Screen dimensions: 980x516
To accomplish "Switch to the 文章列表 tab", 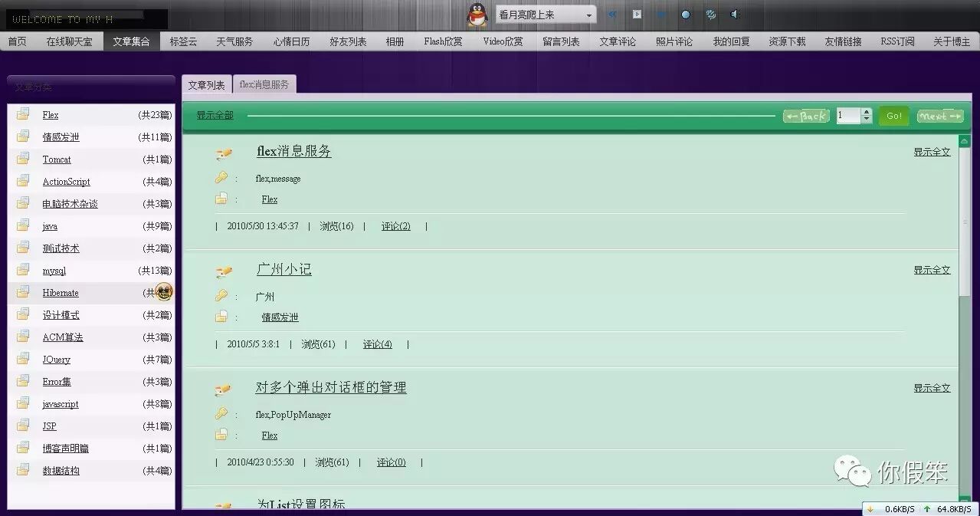I will click(x=207, y=85).
